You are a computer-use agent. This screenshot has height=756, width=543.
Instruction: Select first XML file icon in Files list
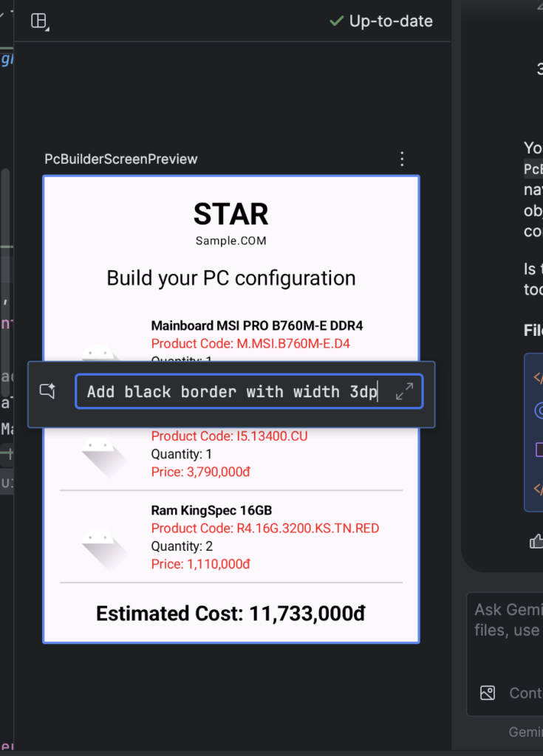tap(537, 377)
